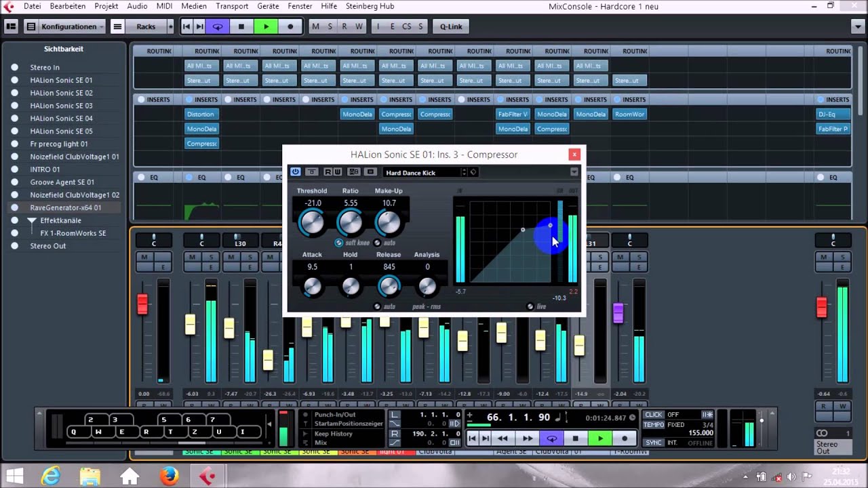Click the green play button in MixConsole toolbar
The width and height of the screenshot is (868, 488).
click(266, 26)
